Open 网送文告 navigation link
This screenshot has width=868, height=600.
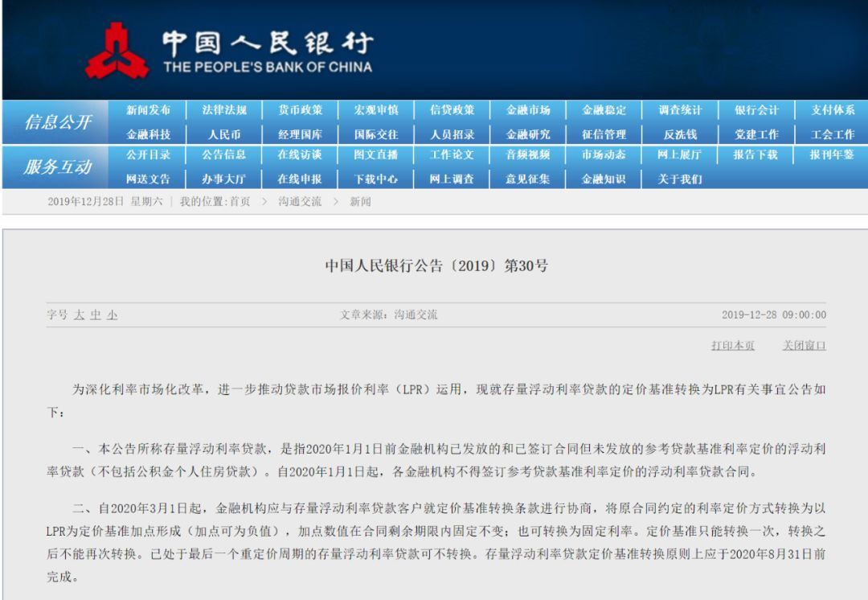point(148,179)
